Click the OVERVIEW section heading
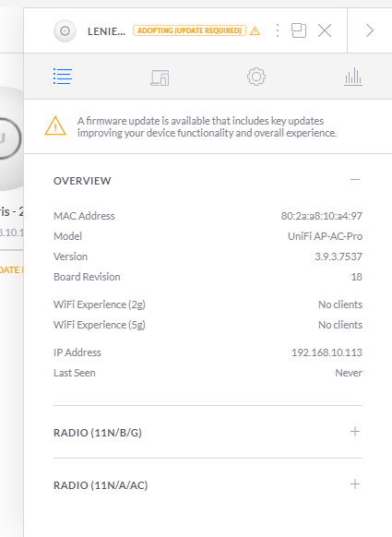Viewport: 392px width, 537px height. pyautogui.click(x=82, y=181)
